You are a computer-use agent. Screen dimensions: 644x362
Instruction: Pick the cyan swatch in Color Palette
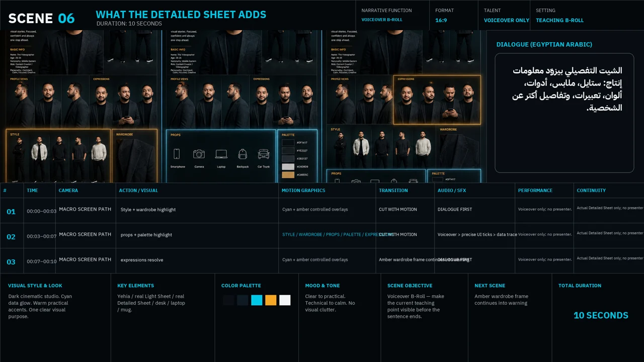257,300
